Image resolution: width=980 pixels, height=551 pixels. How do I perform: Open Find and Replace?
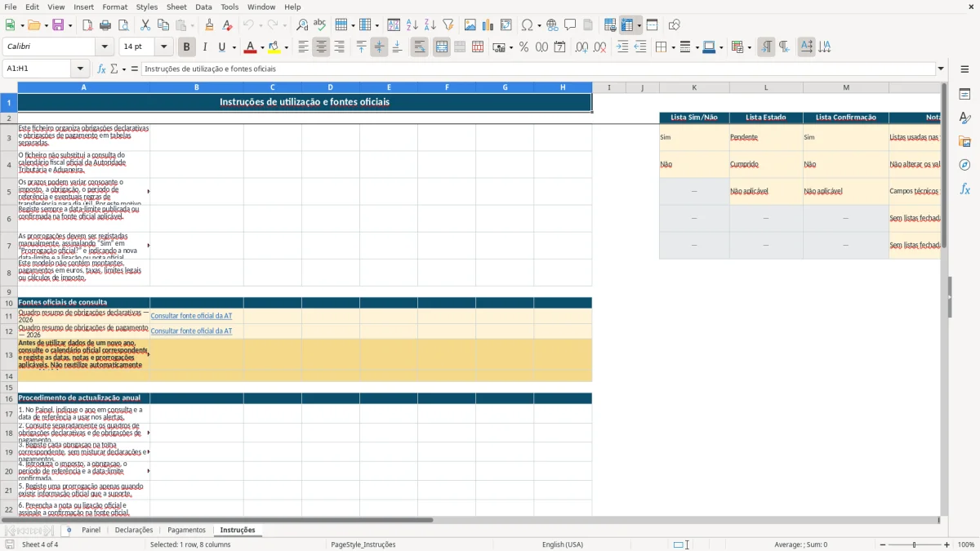pyautogui.click(x=302, y=25)
